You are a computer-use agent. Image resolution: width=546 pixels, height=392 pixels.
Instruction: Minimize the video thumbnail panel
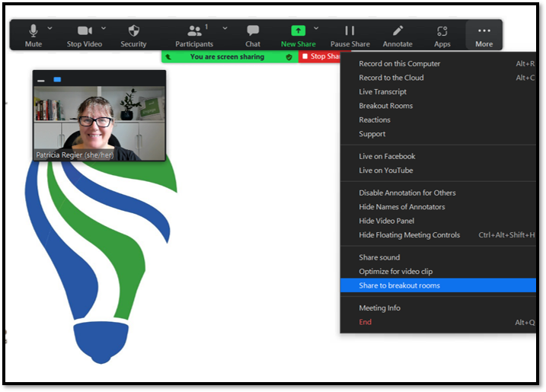[x=41, y=81]
